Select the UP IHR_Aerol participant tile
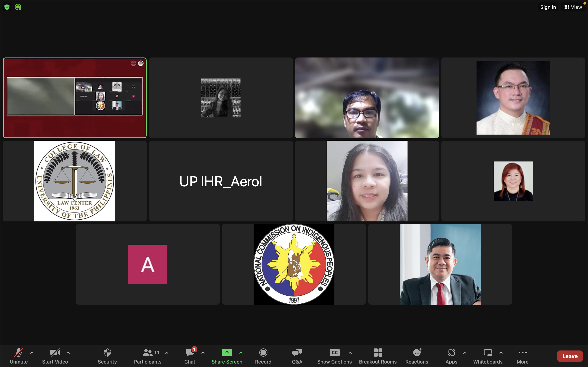588x367 pixels. (x=221, y=181)
